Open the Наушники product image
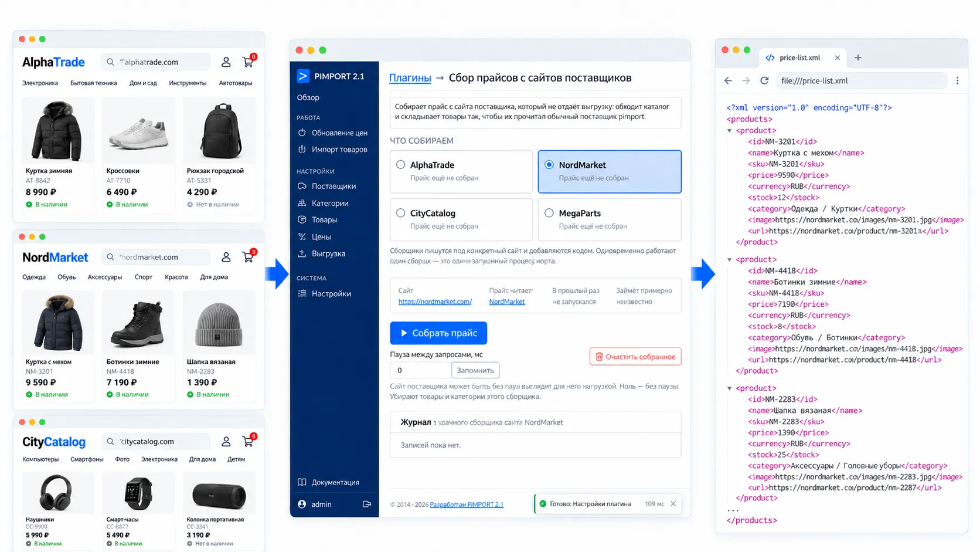Image resolution: width=980 pixels, height=552 pixels. 57,493
